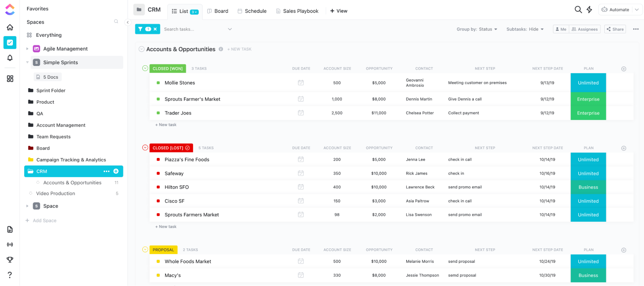The height and width of the screenshot is (286, 644).
Task: Open the Notifications bell icon
Action: [x=10, y=58]
